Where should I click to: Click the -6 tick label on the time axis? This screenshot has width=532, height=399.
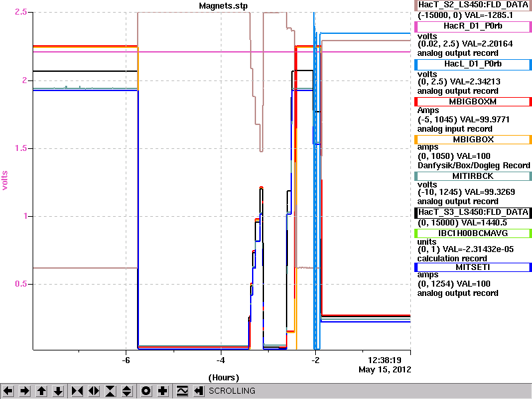(x=126, y=360)
